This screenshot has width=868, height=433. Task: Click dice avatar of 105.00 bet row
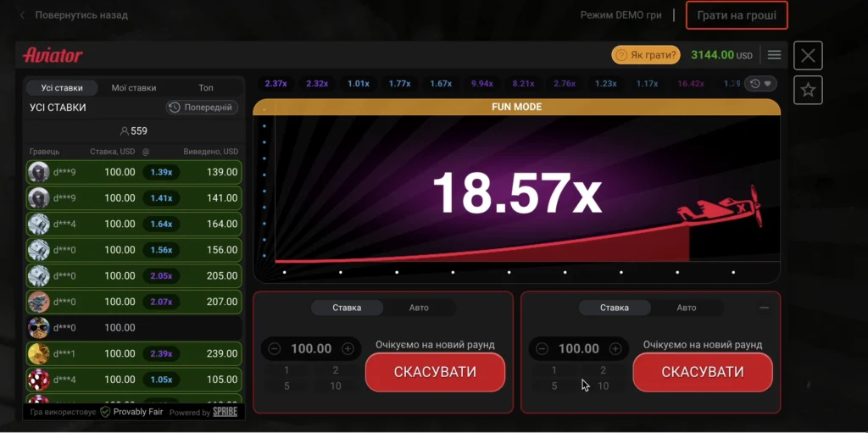(39, 380)
